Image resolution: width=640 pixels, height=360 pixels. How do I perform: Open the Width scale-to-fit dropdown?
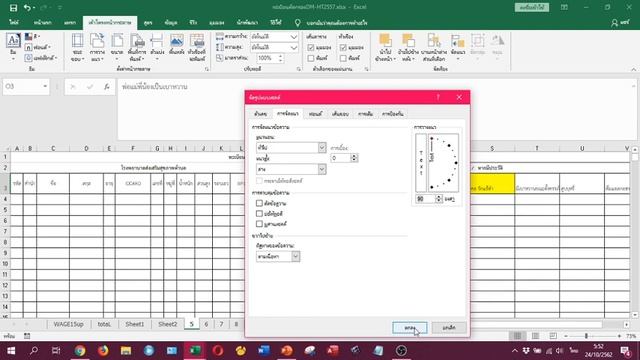[294, 37]
